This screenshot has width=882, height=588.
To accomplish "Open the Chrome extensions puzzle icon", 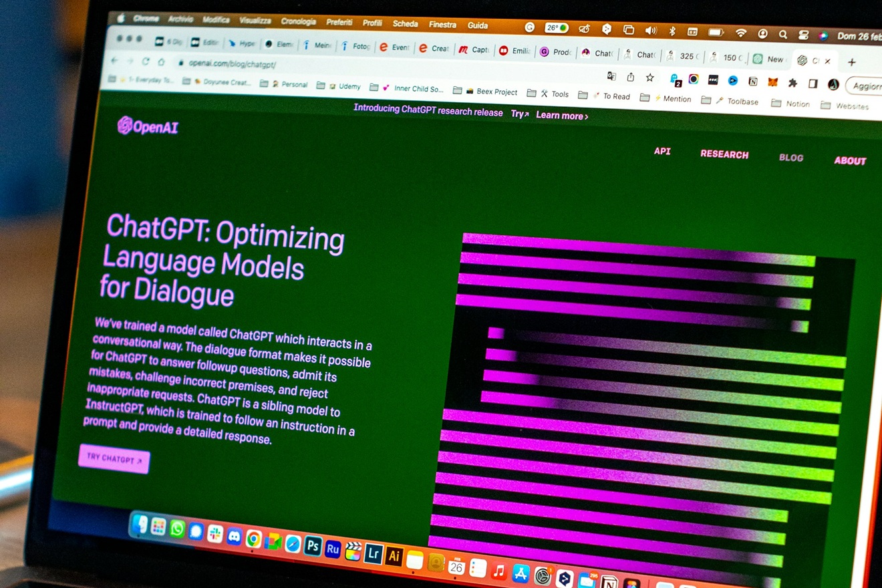I will coord(792,83).
